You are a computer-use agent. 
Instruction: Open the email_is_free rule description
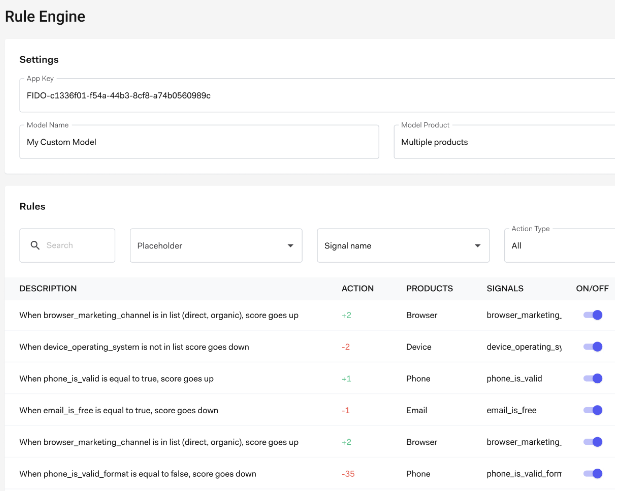coord(118,410)
